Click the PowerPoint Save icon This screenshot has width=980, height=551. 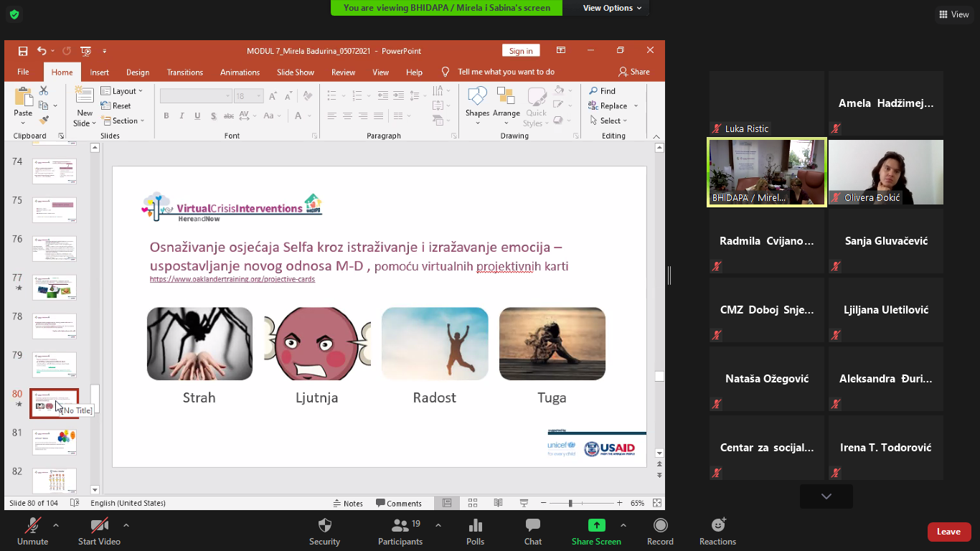tap(23, 51)
